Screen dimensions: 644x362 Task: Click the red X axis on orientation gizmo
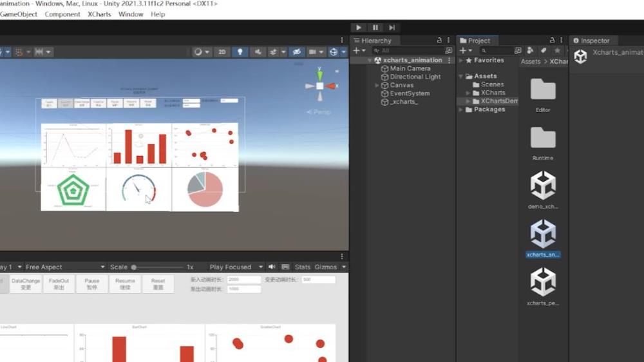click(332, 86)
